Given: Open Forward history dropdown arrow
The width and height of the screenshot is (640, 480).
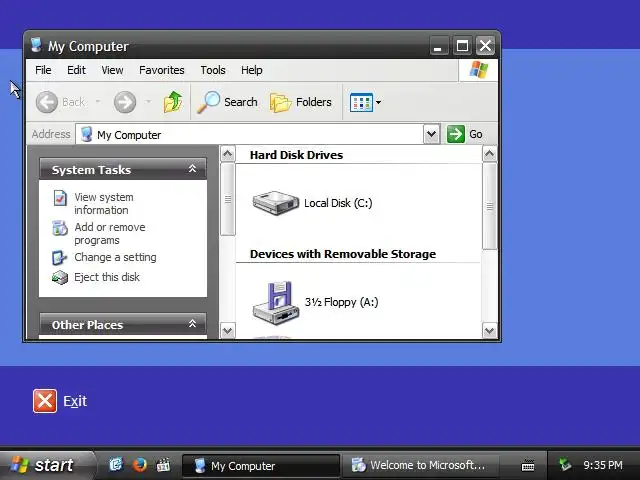Looking at the screenshot, I should tap(149, 102).
